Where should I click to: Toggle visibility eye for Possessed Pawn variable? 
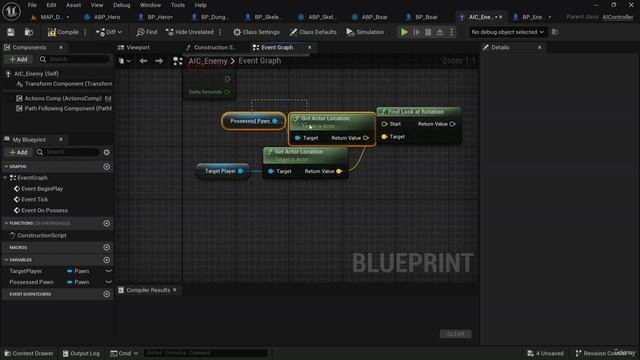[108, 282]
